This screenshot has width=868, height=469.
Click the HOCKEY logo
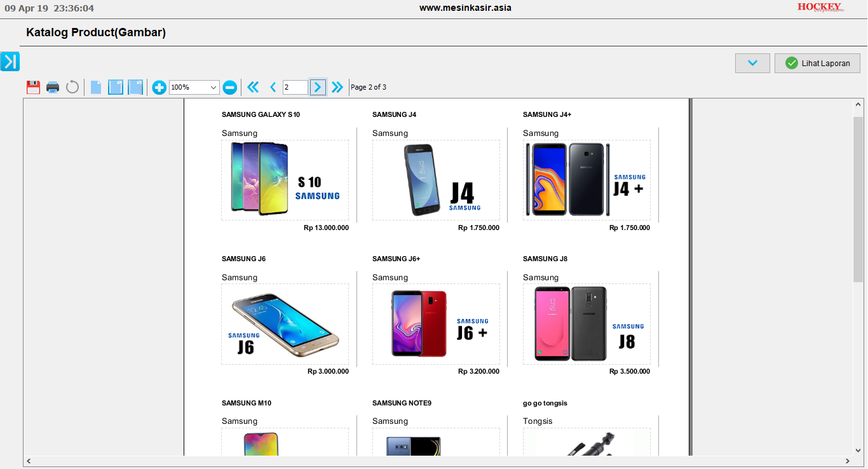coord(821,8)
